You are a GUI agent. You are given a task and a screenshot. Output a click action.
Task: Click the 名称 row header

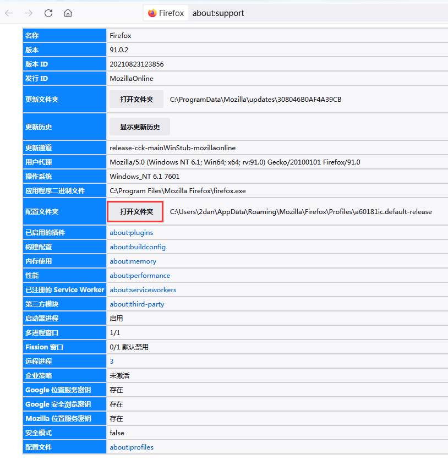coord(64,36)
